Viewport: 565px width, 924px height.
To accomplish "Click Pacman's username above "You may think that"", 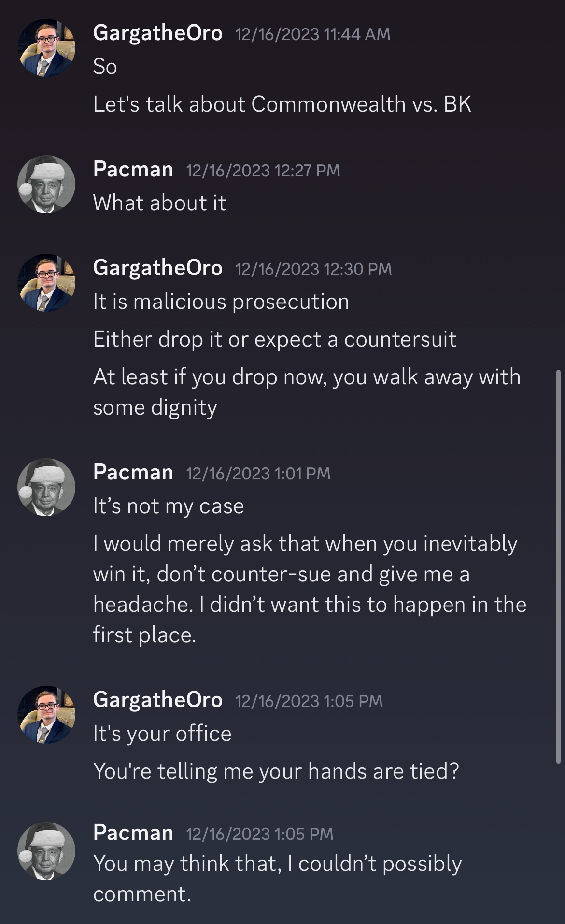I will (133, 833).
